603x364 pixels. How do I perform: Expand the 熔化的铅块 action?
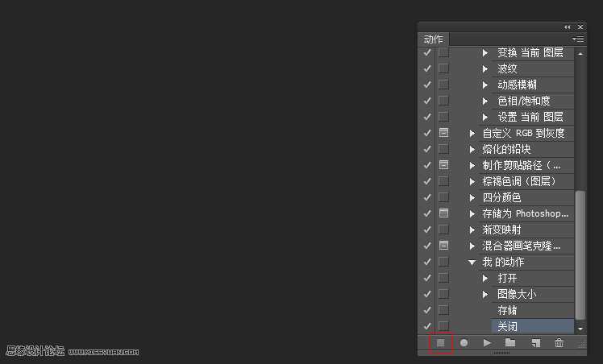[x=472, y=149]
